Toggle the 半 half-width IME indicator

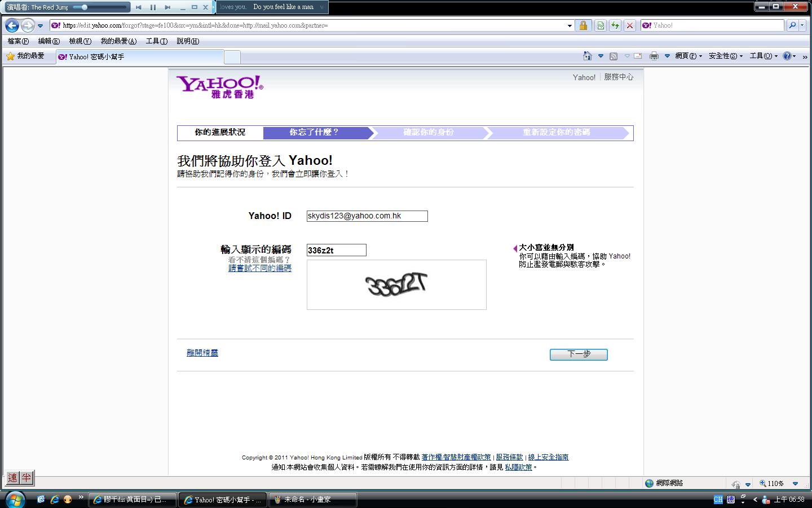(26, 478)
